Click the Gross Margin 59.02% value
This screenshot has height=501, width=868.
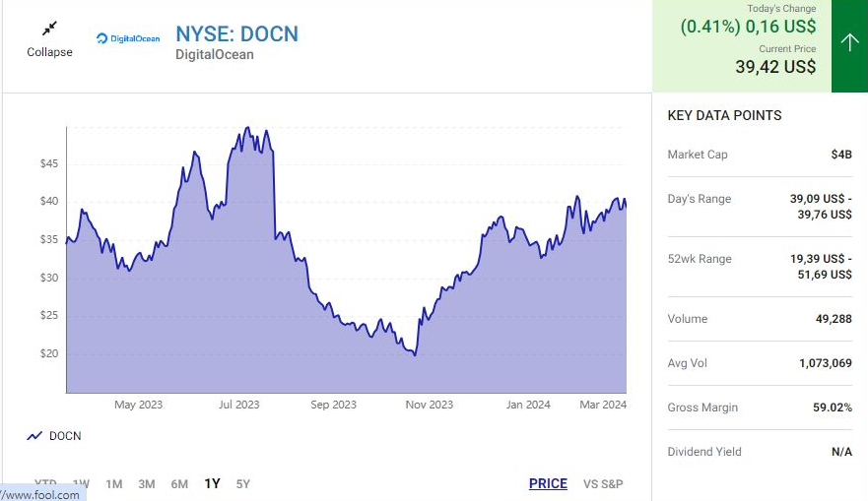click(832, 407)
